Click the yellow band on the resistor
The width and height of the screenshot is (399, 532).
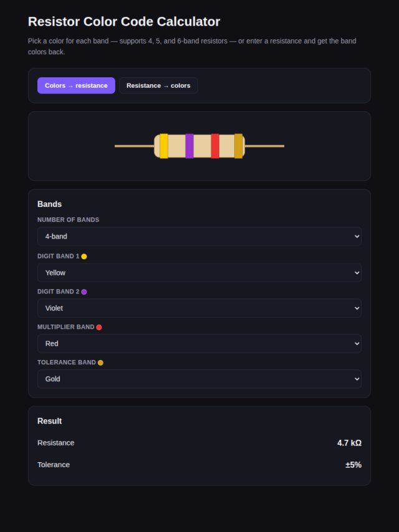(x=164, y=146)
